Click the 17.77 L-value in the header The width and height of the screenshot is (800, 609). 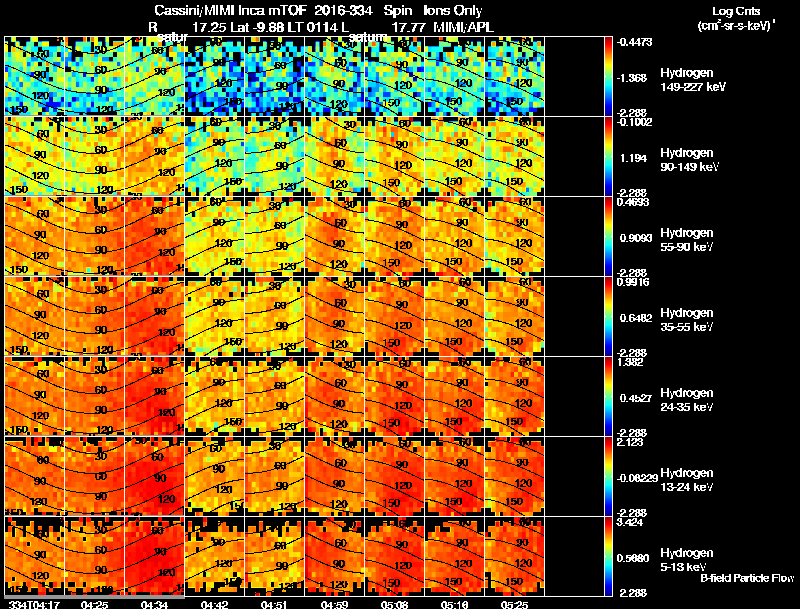click(x=408, y=27)
